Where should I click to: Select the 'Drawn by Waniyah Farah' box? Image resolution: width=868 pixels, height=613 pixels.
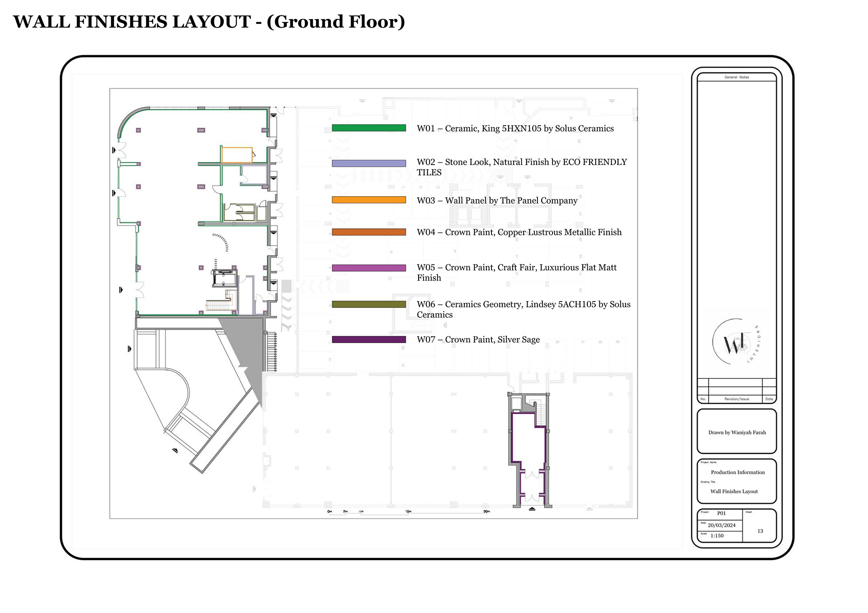pos(736,432)
